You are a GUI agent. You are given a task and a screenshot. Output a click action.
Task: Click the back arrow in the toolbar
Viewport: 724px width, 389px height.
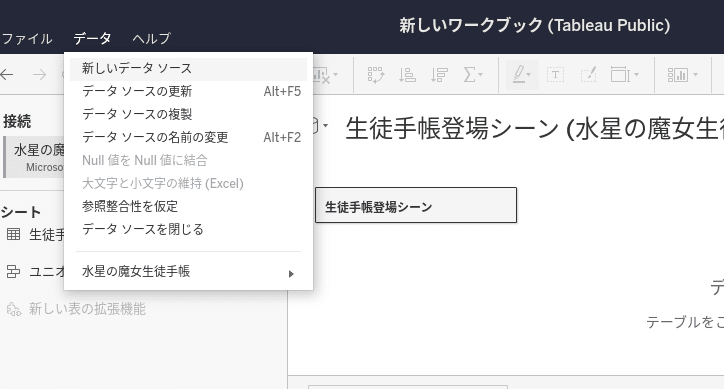click(7, 74)
